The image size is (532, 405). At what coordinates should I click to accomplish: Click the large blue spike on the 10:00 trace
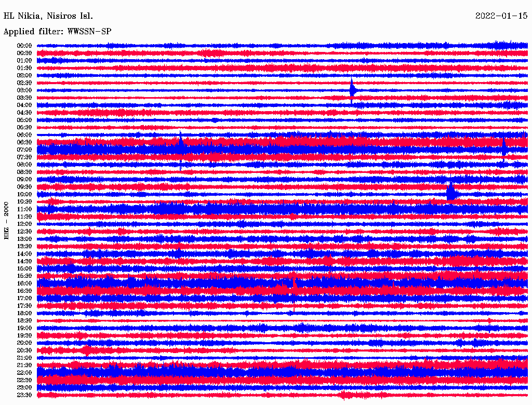pos(450,192)
